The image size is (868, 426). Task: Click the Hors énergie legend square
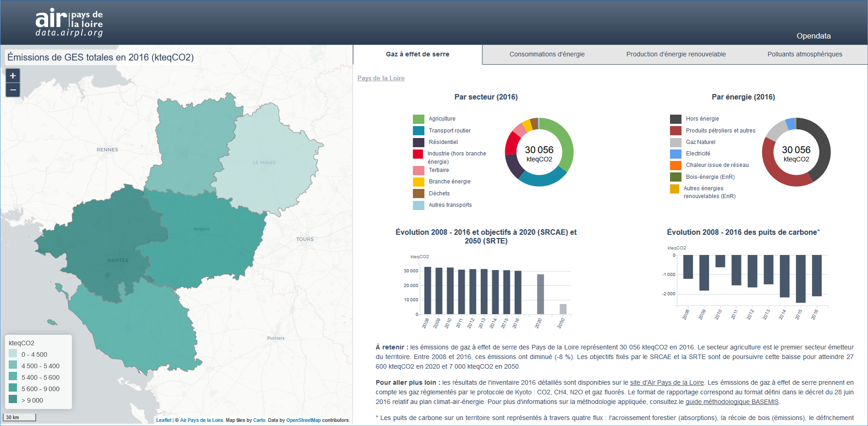pyautogui.click(x=676, y=119)
